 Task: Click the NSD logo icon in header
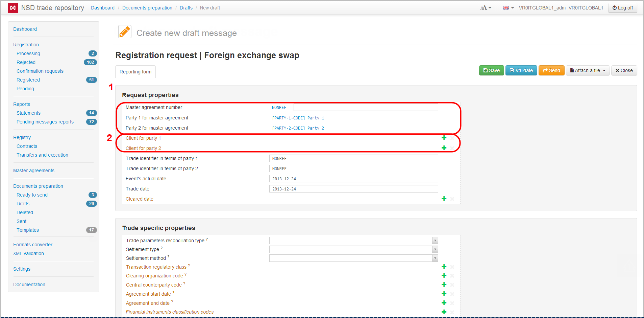pyautogui.click(x=13, y=8)
